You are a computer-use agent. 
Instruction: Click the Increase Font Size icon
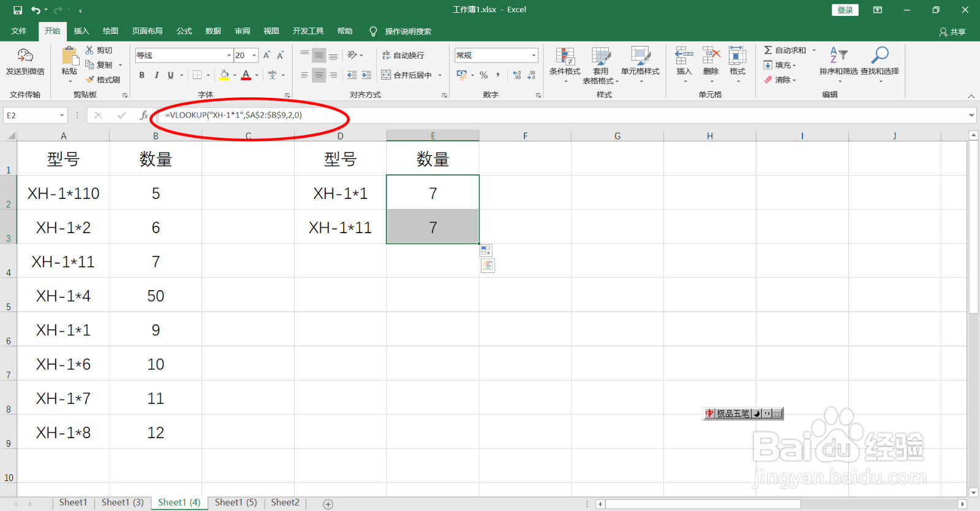(267, 55)
